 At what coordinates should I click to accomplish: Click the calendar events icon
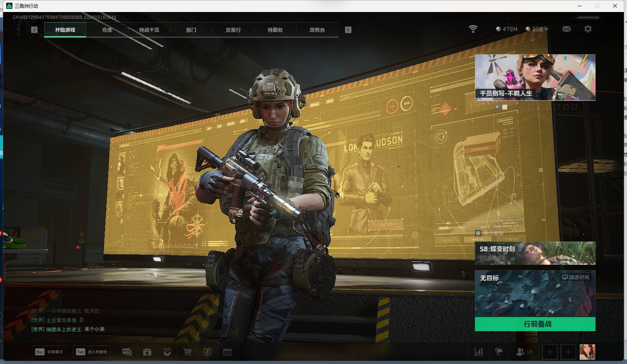point(227,352)
